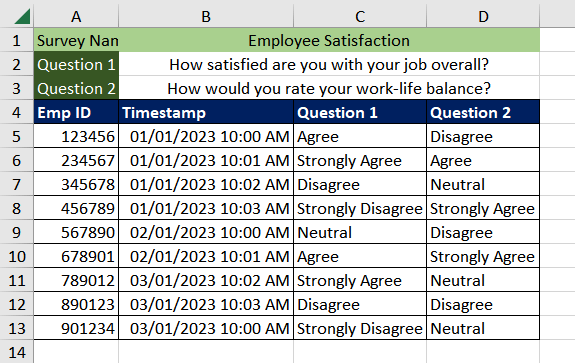Click Emp ID 567890
This screenshot has width=575, height=363.
[76, 232]
